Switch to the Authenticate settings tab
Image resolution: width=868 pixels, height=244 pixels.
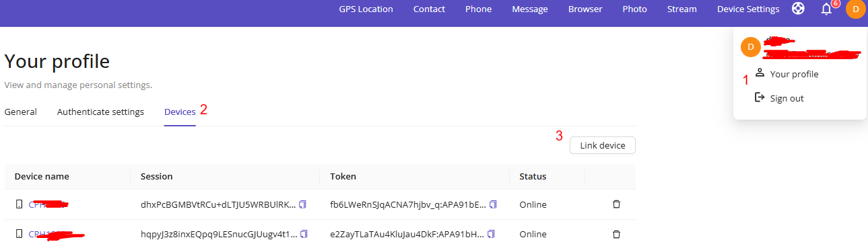tap(100, 112)
